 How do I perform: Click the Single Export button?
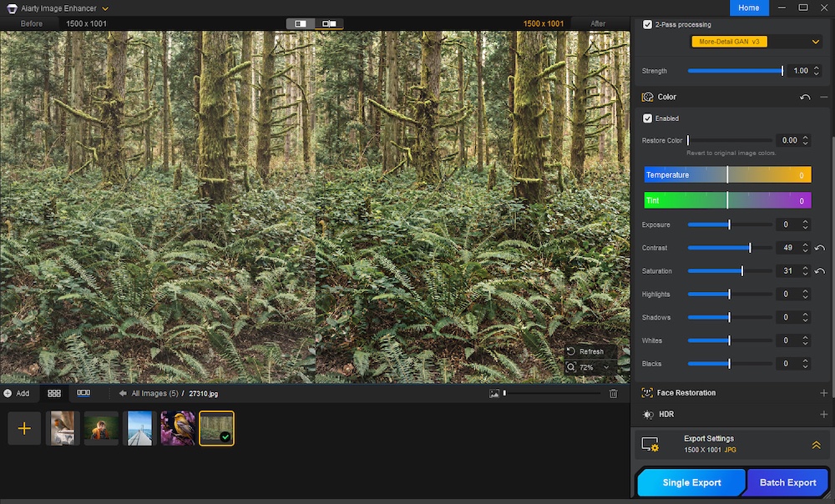click(x=691, y=482)
